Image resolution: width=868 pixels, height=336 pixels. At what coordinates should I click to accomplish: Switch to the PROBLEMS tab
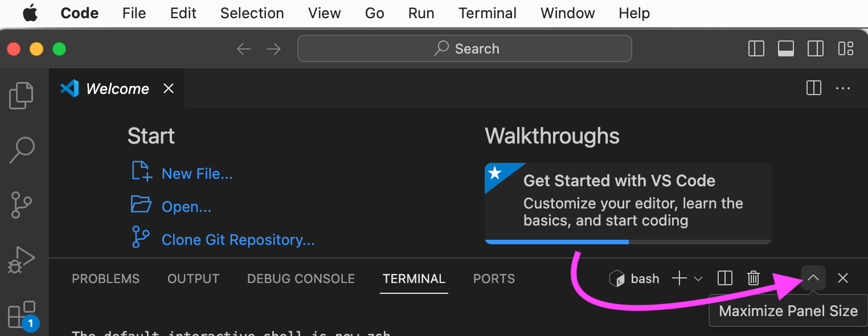tap(105, 279)
